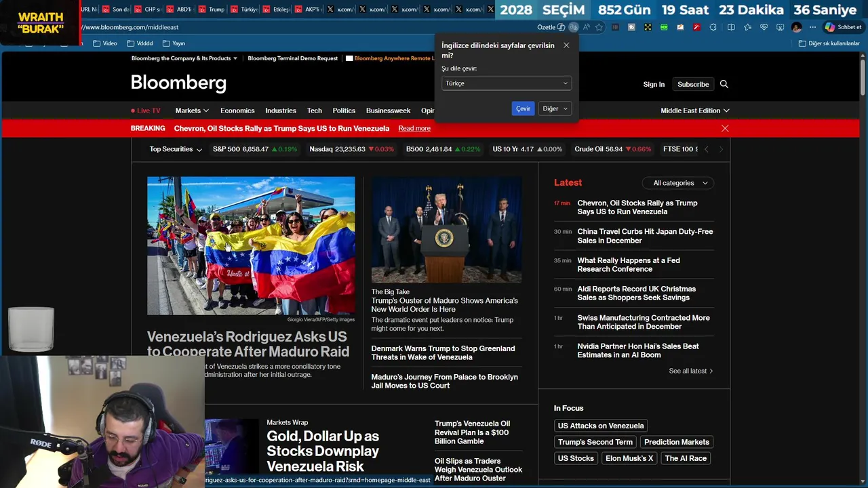
Task: Click the Bloomberg logo
Action: [178, 83]
